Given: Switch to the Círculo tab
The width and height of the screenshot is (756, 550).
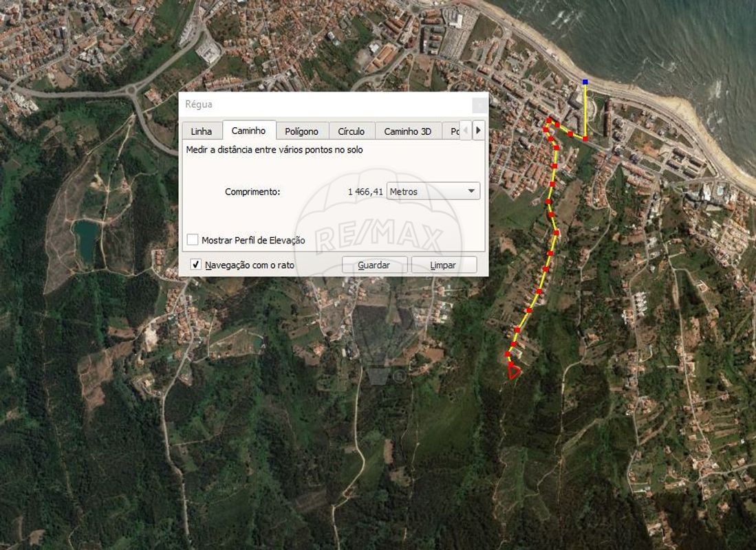Looking at the screenshot, I should pos(352,131).
